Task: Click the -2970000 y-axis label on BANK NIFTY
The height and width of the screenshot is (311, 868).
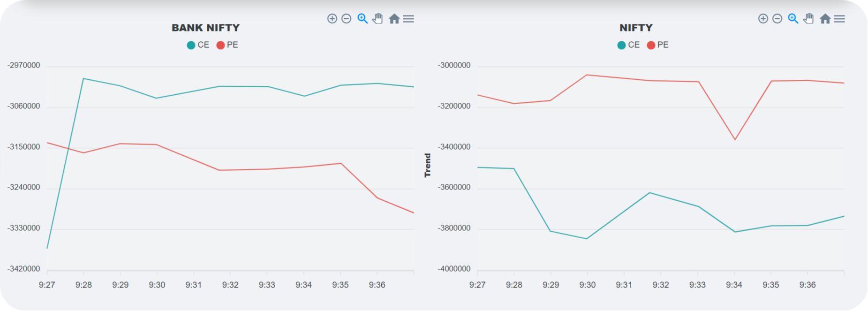Action: tap(23, 66)
